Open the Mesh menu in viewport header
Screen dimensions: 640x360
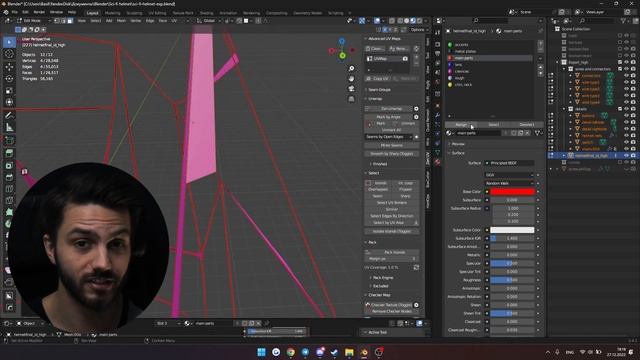pyautogui.click(x=121, y=20)
